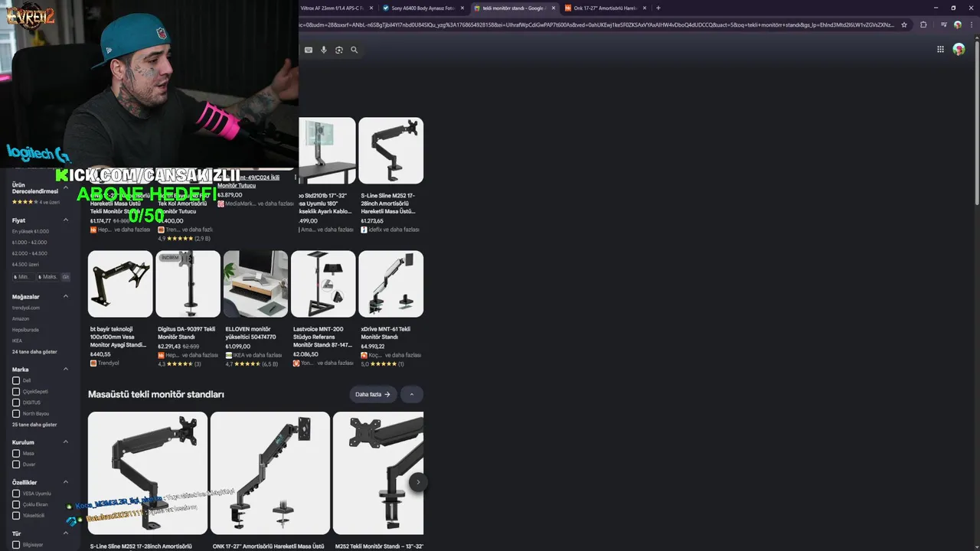Click the page vertical scrollbar
Image resolution: width=980 pixels, height=551 pixels.
(976, 122)
